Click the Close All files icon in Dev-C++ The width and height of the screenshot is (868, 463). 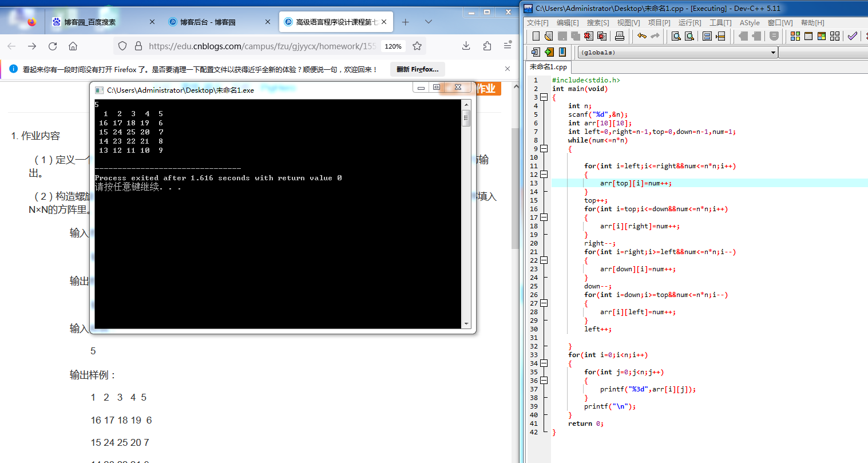602,36
